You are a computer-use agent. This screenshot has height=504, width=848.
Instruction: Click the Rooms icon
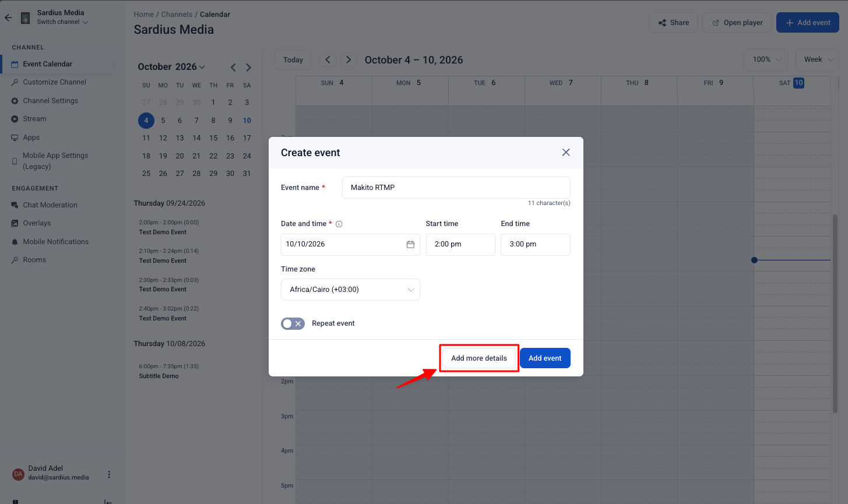pyautogui.click(x=15, y=260)
